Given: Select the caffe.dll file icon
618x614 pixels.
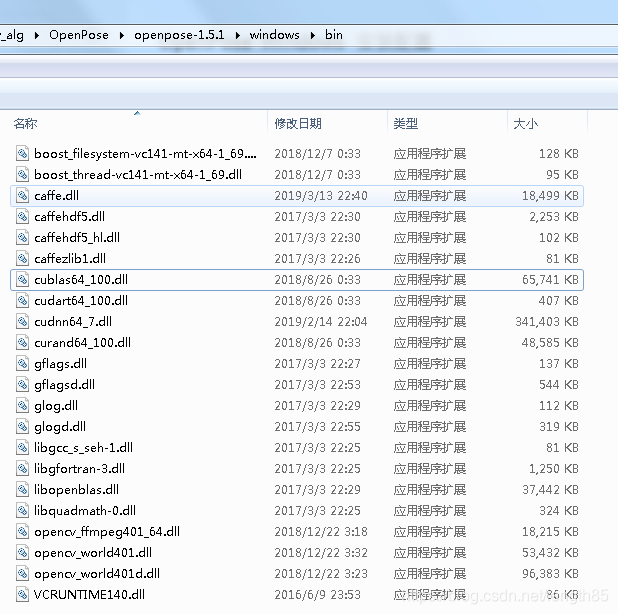Looking at the screenshot, I should click(22, 195).
